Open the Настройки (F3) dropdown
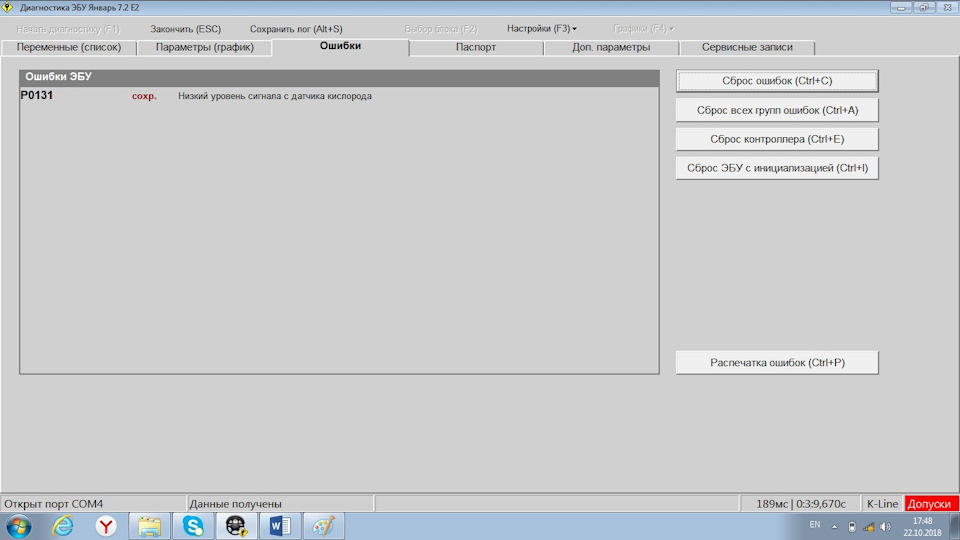 542,29
